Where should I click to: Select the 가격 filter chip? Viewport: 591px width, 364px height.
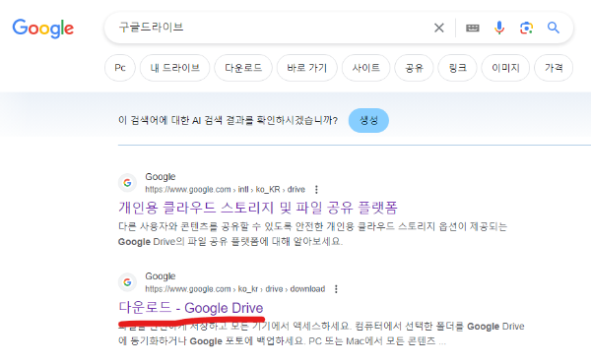tap(554, 68)
